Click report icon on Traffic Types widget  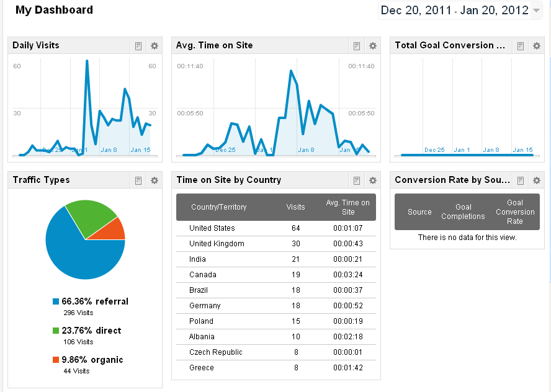(x=138, y=180)
